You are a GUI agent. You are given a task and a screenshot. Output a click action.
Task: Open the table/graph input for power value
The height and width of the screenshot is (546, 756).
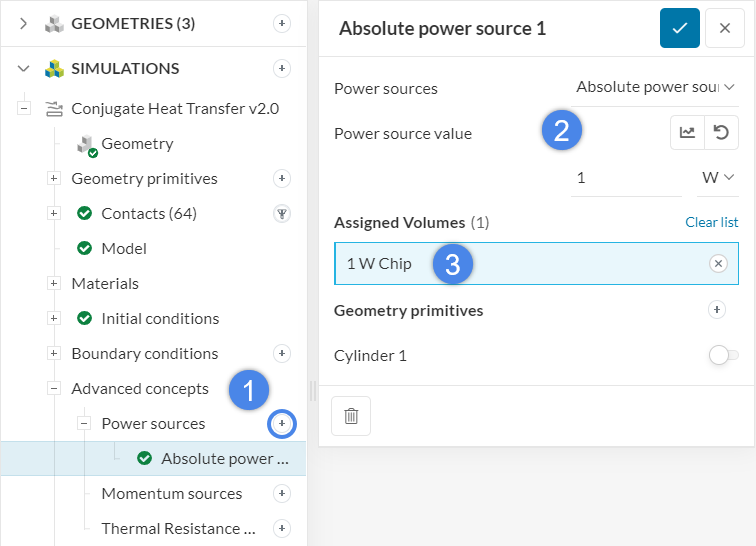tap(687, 132)
